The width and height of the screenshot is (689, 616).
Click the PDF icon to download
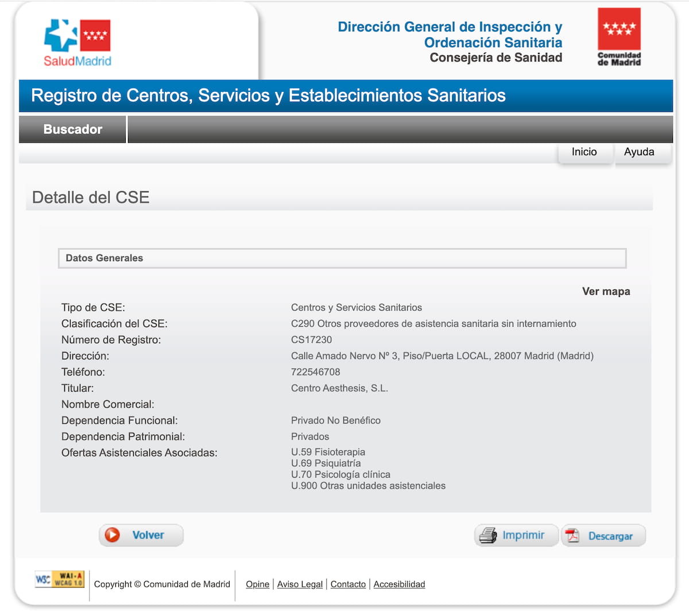pyautogui.click(x=572, y=536)
